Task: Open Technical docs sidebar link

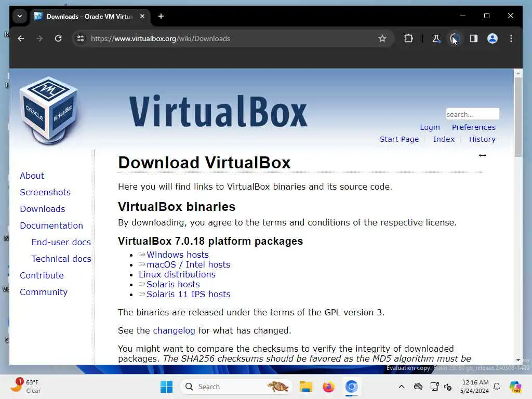Action: (61, 259)
